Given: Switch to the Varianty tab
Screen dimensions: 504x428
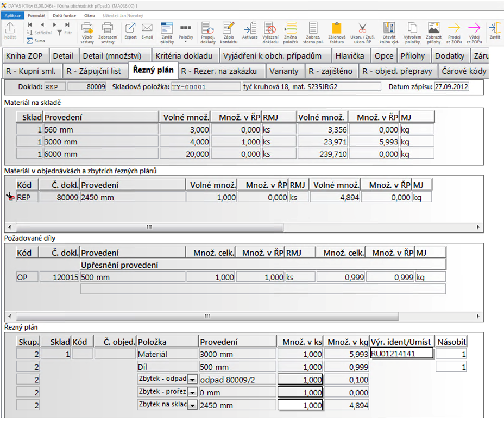Looking at the screenshot, I should [x=285, y=71].
